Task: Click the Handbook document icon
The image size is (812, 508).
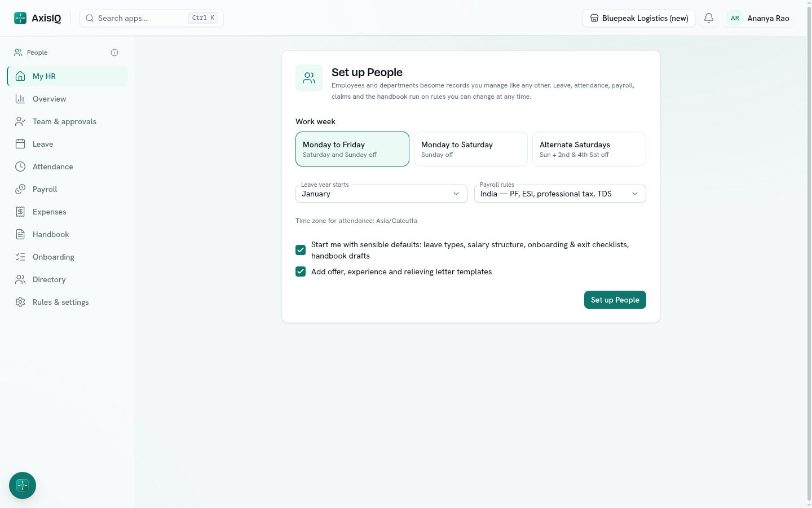Action: tap(20, 234)
